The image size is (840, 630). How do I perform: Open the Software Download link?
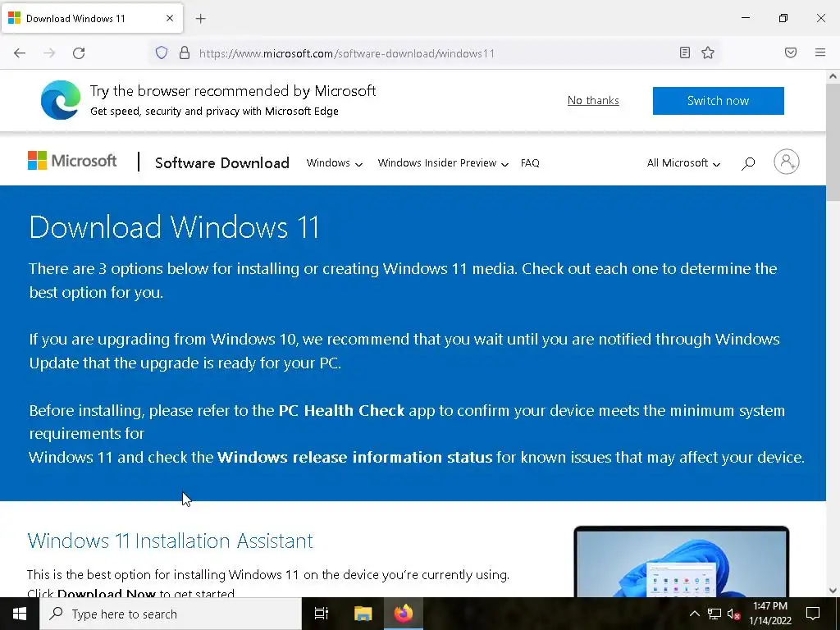(x=221, y=163)
